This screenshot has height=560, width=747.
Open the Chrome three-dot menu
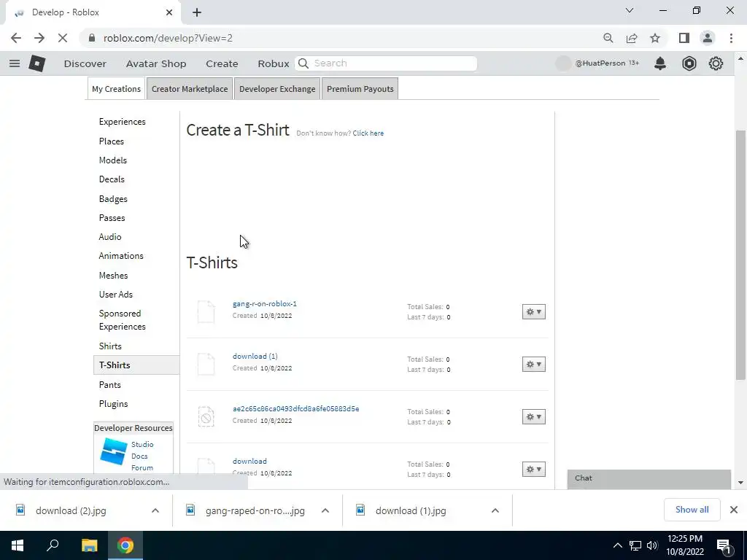731,38
